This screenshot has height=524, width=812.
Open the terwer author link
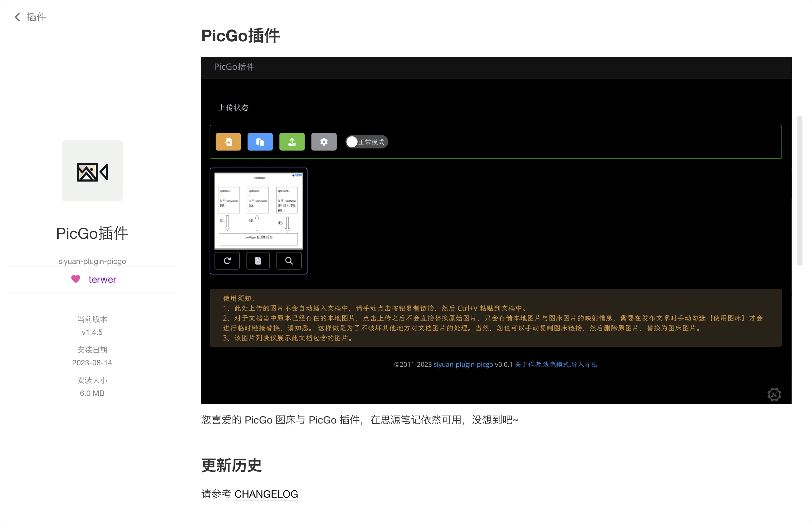[102, 279]
